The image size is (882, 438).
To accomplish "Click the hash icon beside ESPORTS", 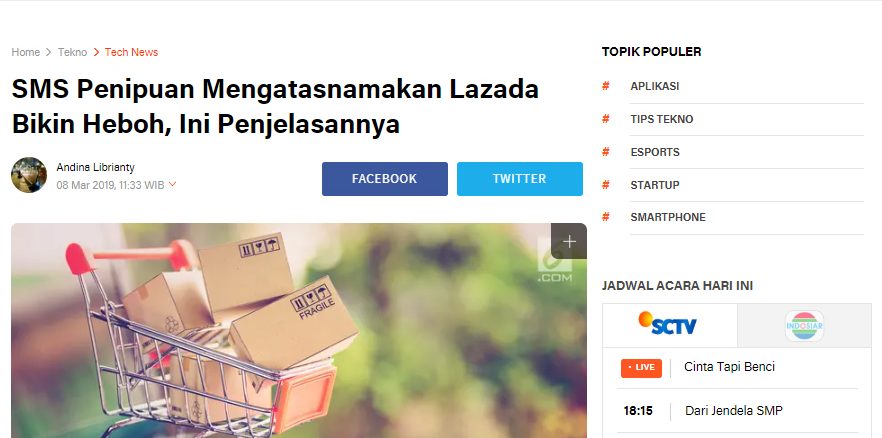I will click(x=606, y=152).
